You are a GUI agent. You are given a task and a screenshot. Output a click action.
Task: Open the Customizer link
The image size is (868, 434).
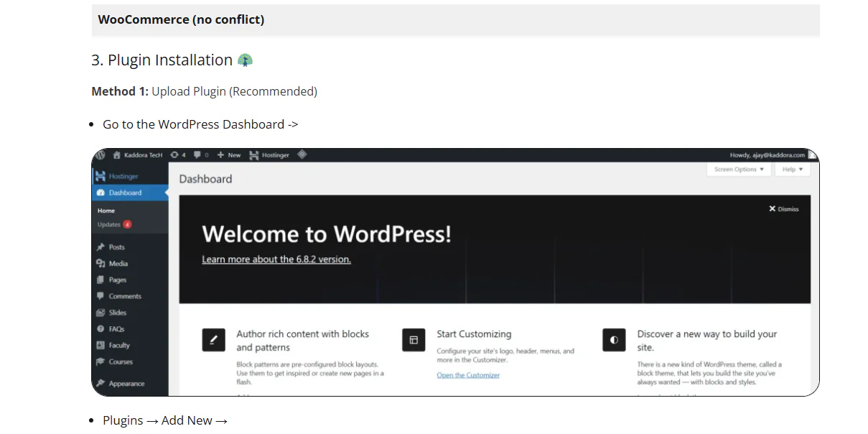[x=468, y=375]
